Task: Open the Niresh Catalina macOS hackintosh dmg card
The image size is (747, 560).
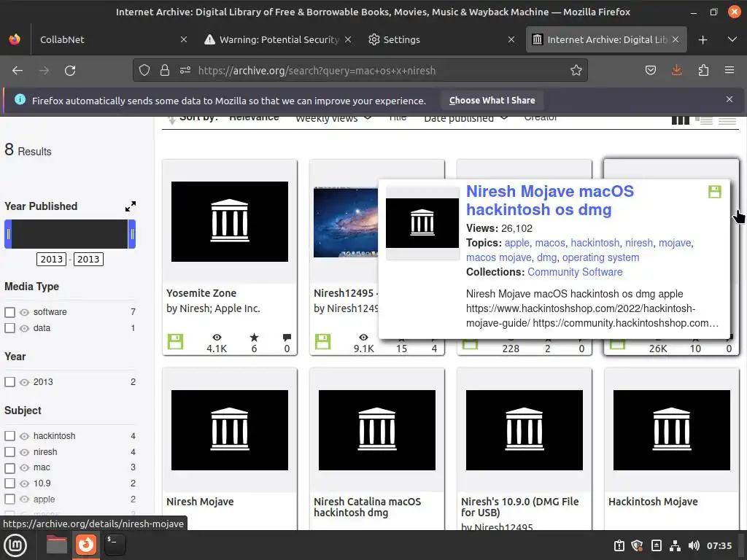Action: tap(377, 448)
